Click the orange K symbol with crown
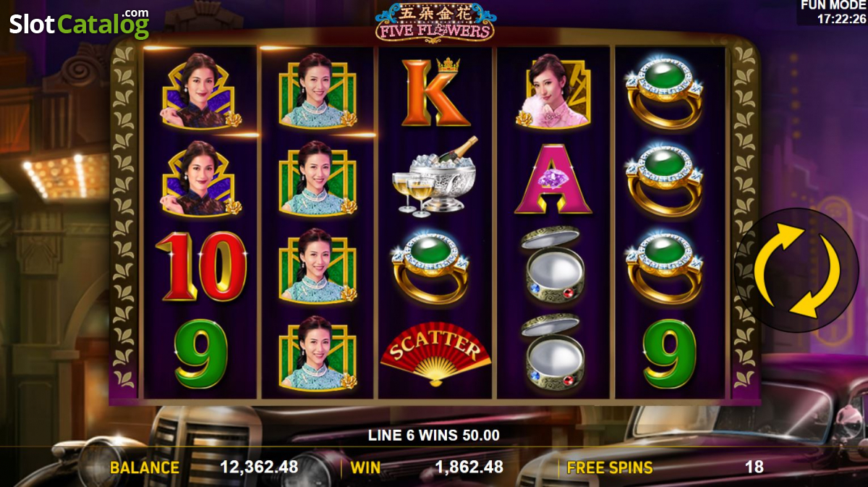868x487 pixels. (436, 91)
